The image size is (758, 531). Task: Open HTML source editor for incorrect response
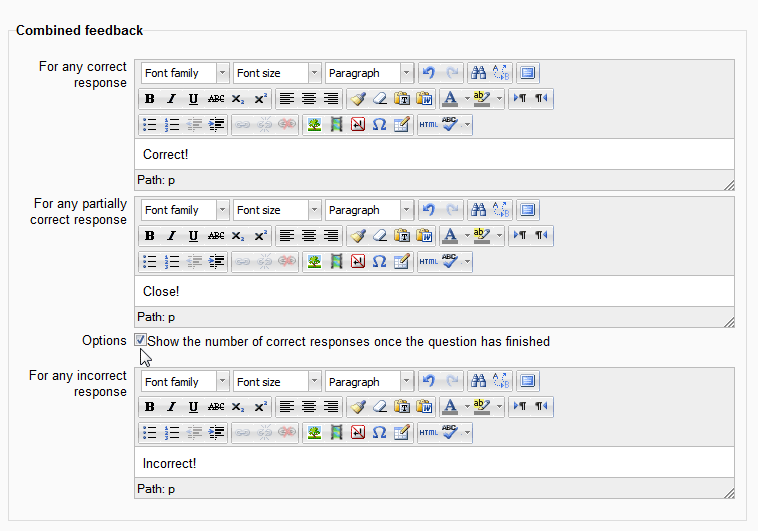pos(428,434)
